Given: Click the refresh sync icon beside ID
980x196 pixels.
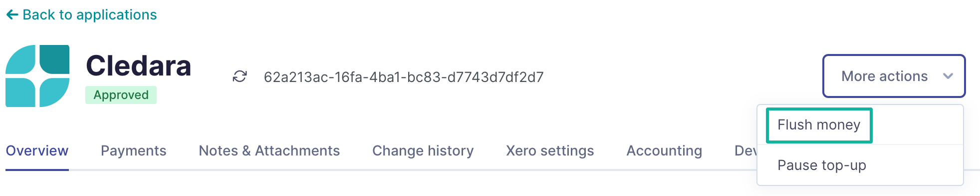Looking at the screenshot, I should click(x=240, y=76).
